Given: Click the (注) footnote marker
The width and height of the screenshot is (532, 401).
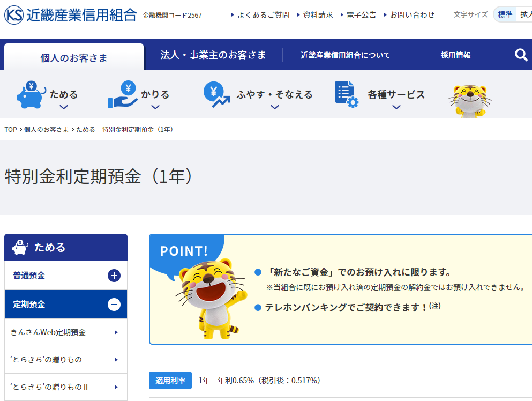Looking at the screenshot, I should tap(434, 306).
